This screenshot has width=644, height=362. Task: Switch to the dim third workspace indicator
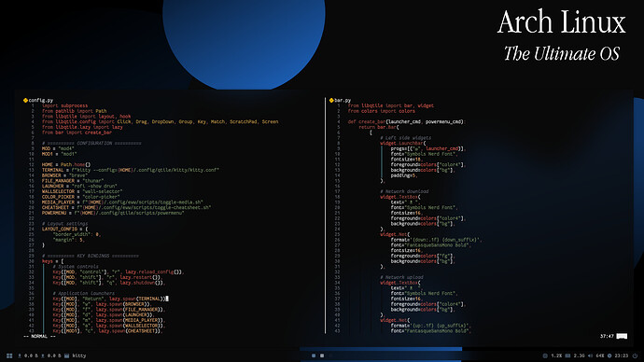coord(330,355)
